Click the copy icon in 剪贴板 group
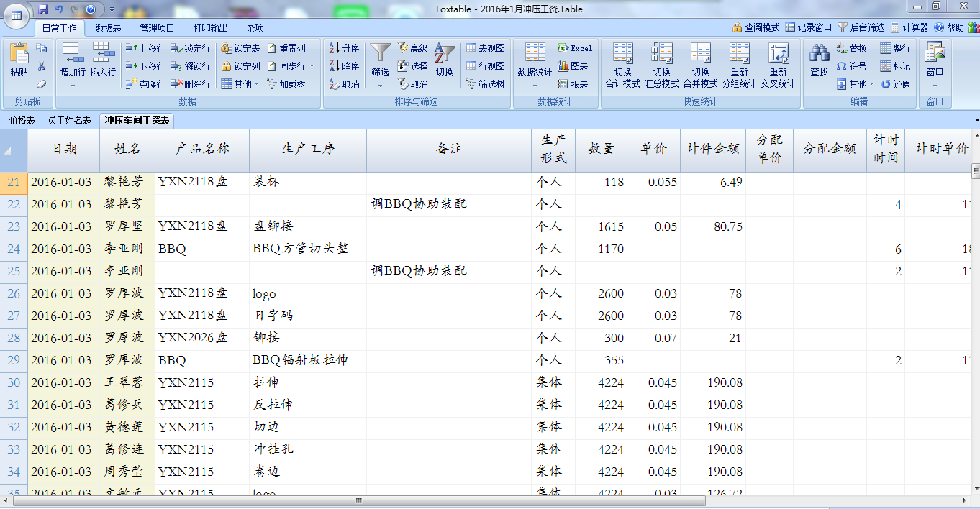 tap(42, 48)
